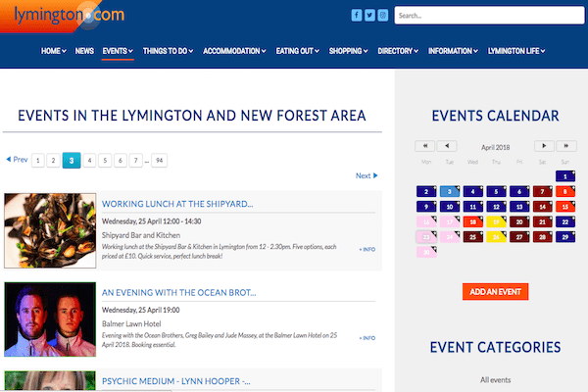This screenshot has width=588, height=392.
Task: Open the News menu item
Action: click(84, 51)
